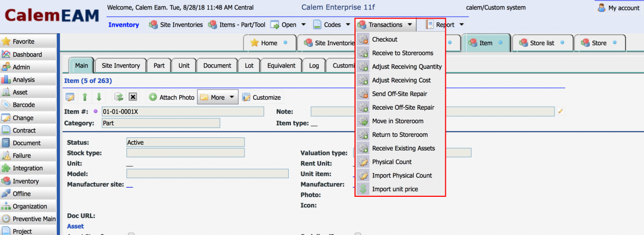Open the Analysis module
This screenshot has width=644, height=235.
[x=28, y=80]
